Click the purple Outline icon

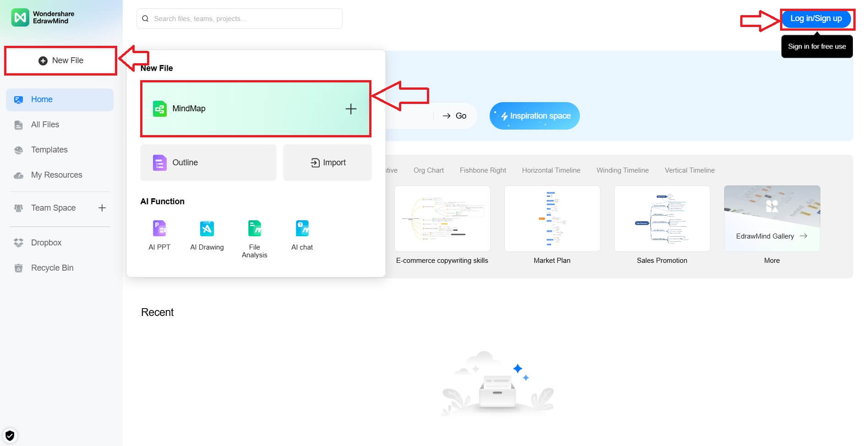159,163
